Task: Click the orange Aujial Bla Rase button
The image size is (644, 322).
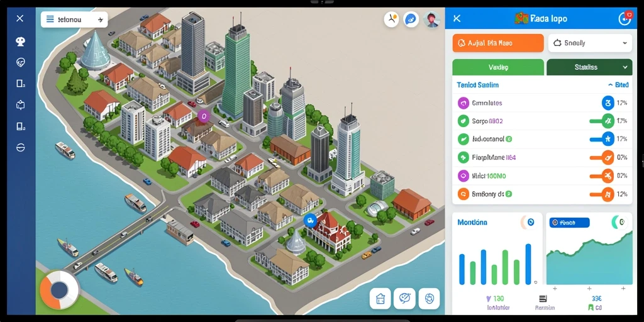Action: [x=498, y=43]
